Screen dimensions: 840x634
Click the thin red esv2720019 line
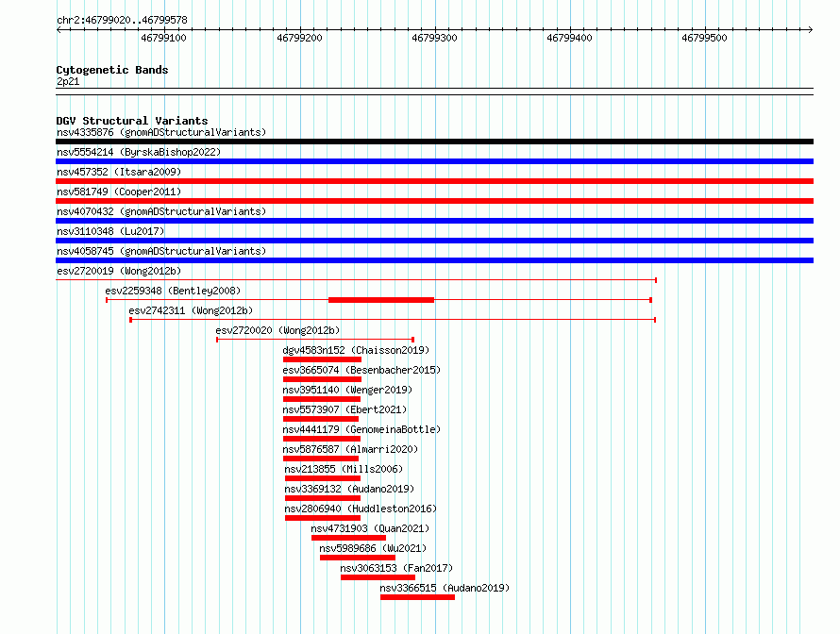point(356,280)
